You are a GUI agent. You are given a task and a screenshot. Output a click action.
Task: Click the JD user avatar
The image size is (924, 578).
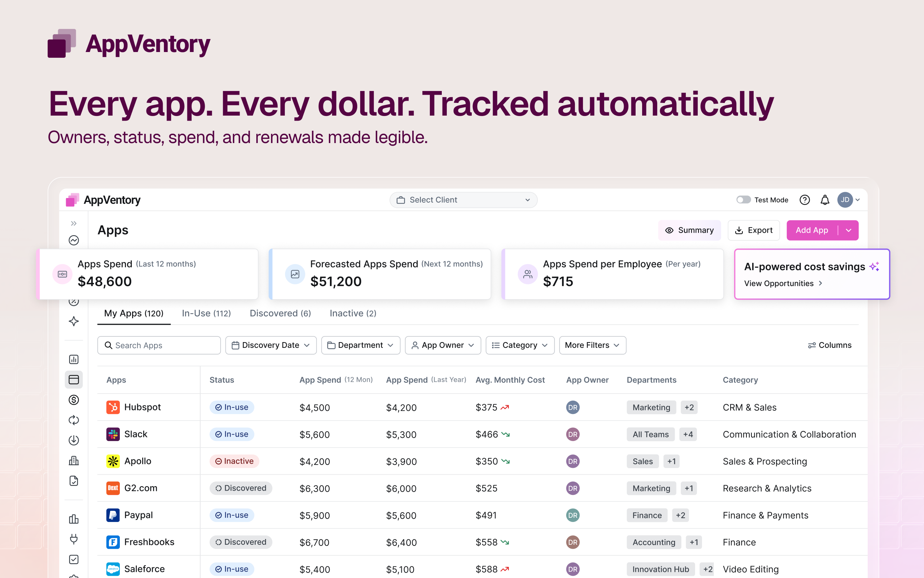(x=845, y=200)
